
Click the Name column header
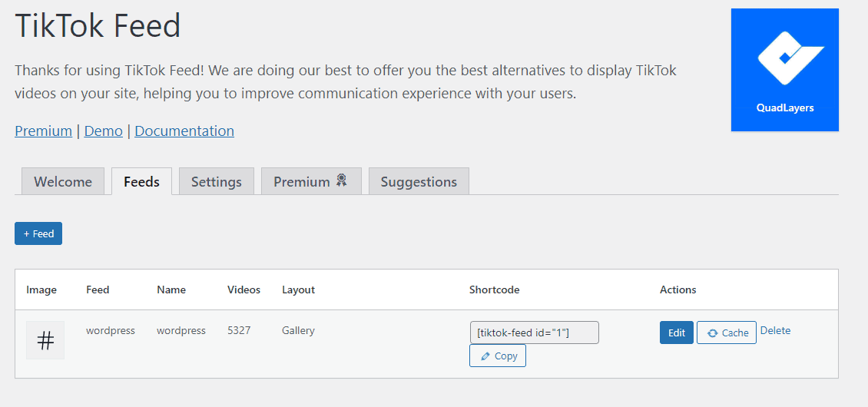pyautogui.click(x=171, y=290)
